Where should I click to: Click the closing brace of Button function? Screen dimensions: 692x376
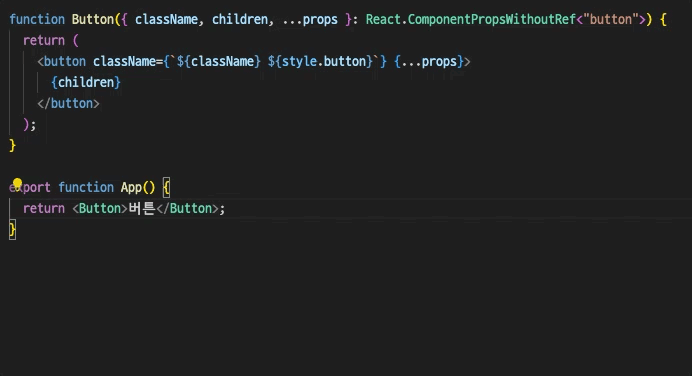[x=12, y=145]
